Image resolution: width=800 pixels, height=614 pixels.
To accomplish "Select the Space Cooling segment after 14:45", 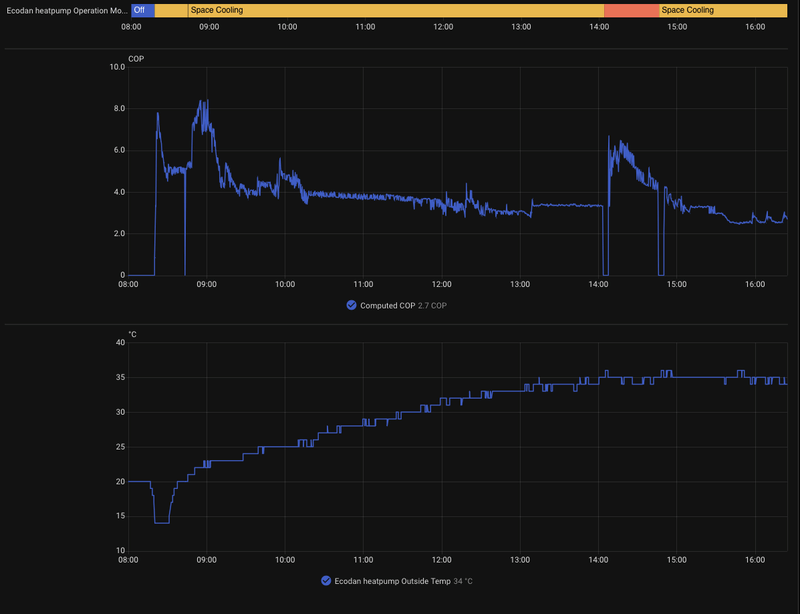I will [x=723, y=10].
